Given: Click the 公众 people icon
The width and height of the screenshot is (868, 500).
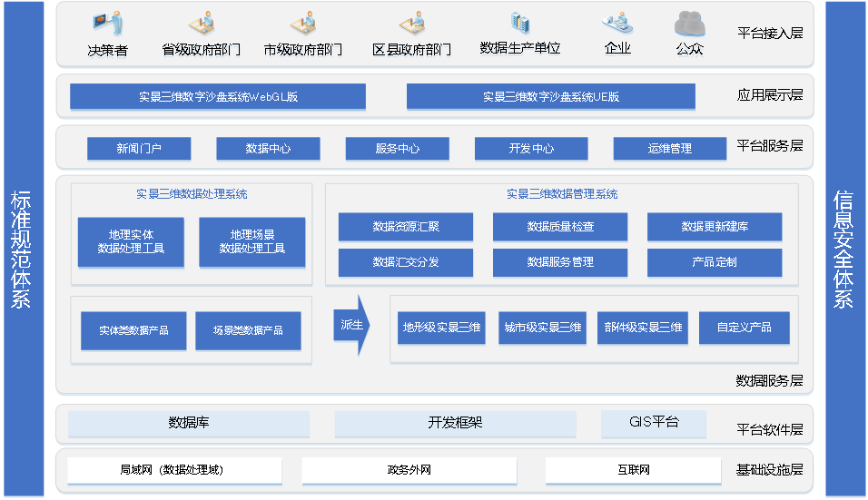Looking at the screenshot, I should click(x=690, y=24).
